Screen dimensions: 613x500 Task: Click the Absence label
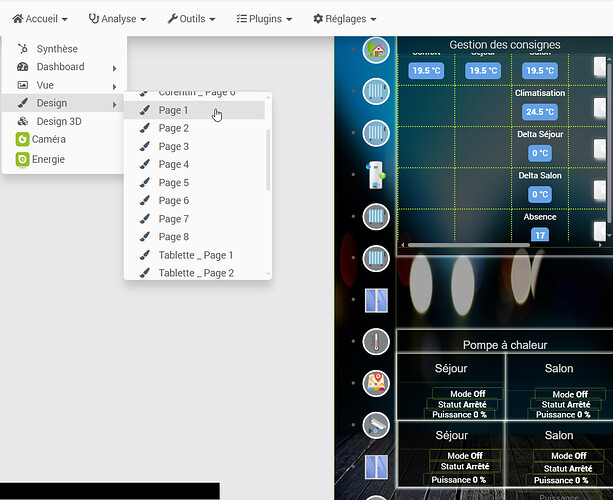tap(540, 217)
